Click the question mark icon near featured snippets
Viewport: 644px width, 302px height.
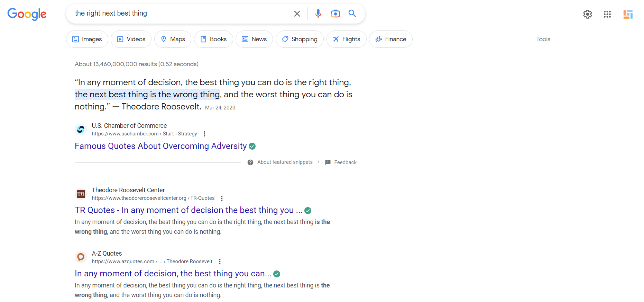(x=250, y=162)
